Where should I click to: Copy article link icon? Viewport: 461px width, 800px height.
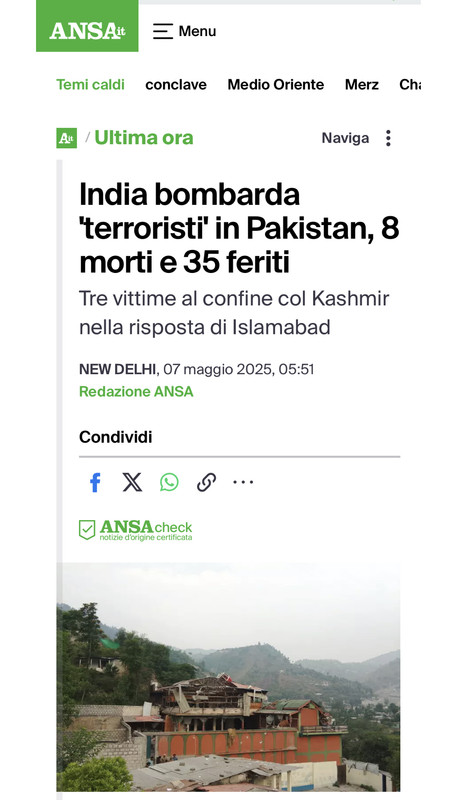pyautogui.click(x=206, y=482)
